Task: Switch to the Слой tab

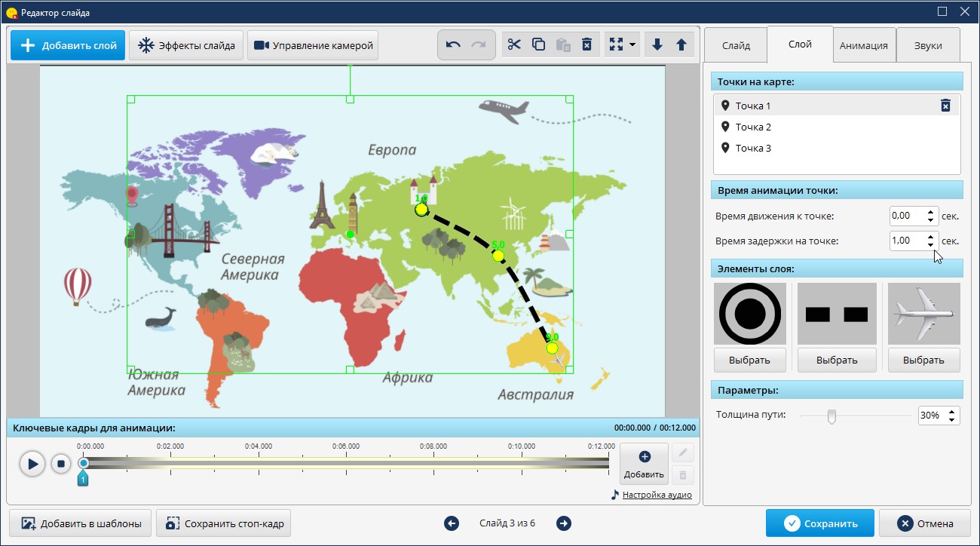Action: (x=800, y=44)
